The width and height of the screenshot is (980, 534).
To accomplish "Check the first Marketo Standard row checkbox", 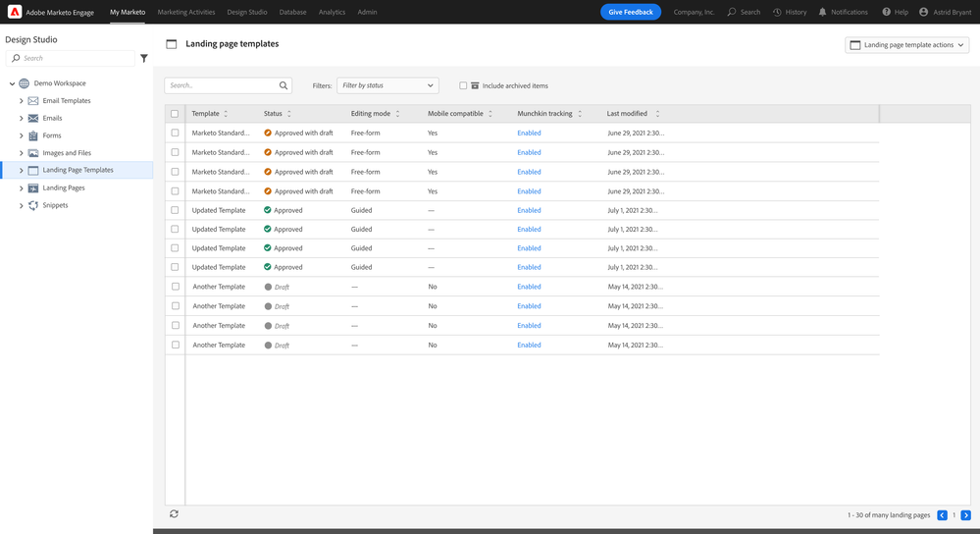I will [x=175, y=133].
